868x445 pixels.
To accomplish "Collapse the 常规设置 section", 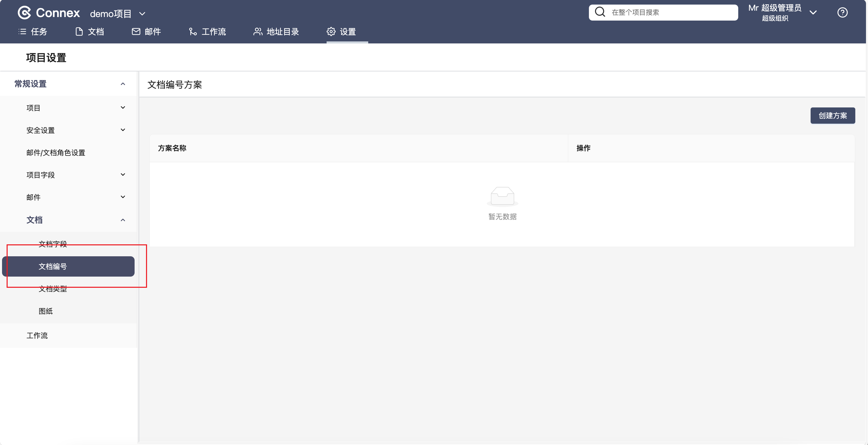I will pyautogui.click(x=123, y=84).
